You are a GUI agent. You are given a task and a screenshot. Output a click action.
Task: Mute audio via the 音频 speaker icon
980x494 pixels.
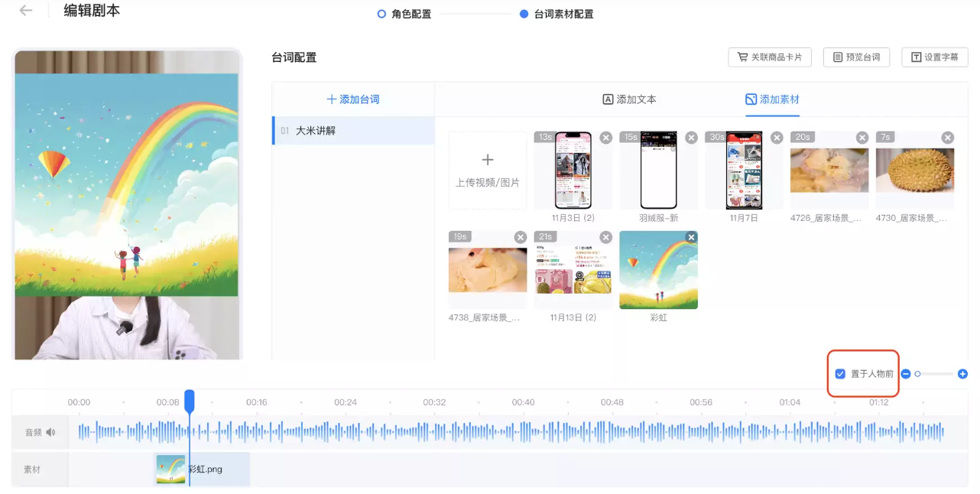click(50, 432)
